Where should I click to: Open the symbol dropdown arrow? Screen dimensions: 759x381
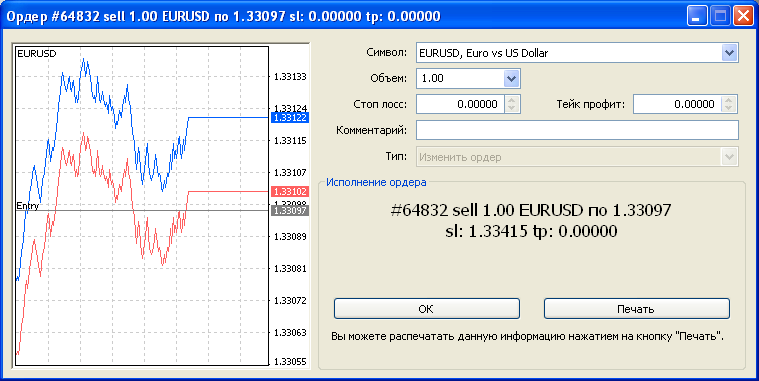pyautogui.click(x=729, y=53)
